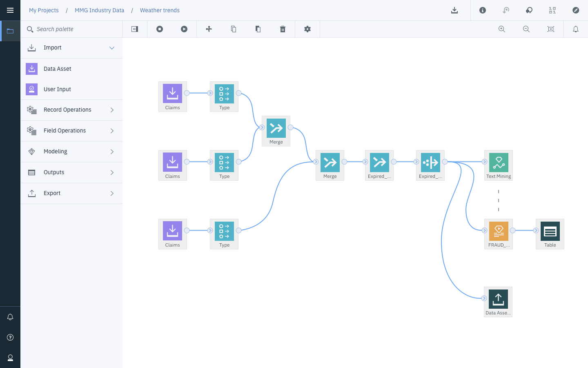Select the Table output node
588x368 pixels.
tap(550, 234)
